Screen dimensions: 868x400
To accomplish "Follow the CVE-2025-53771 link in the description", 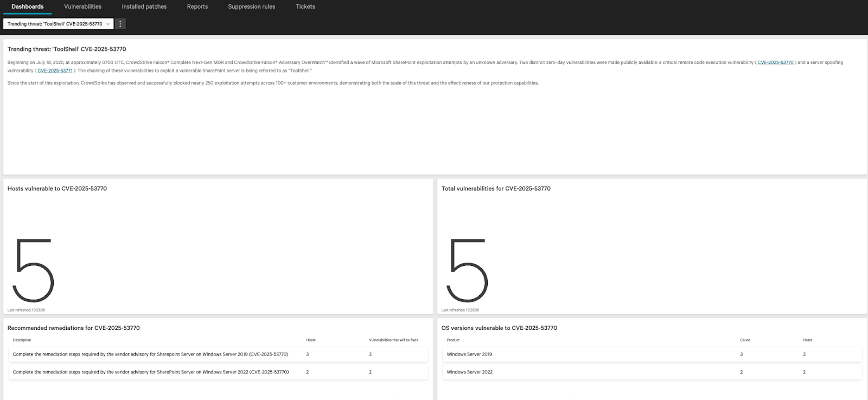I will pyautogui.click(x=55, y=71).
